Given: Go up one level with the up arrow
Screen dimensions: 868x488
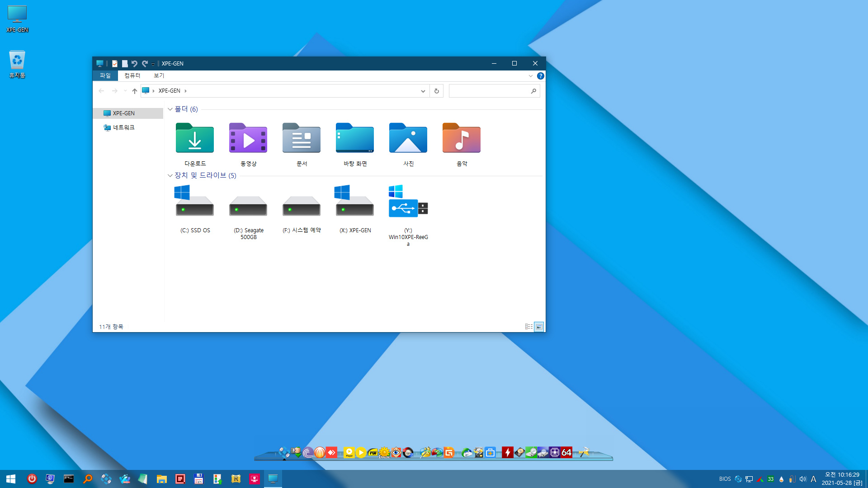Looking at the screenshot, I should (x=134, y=91).
